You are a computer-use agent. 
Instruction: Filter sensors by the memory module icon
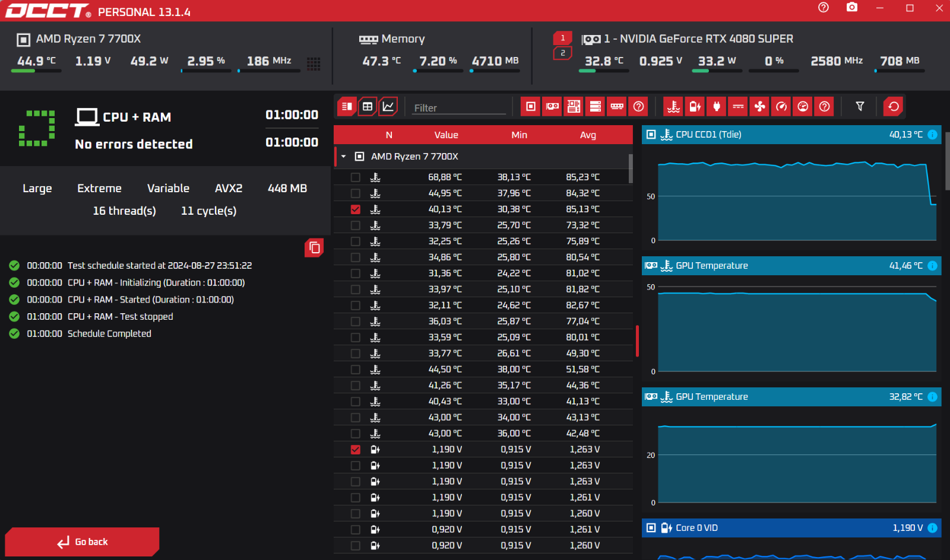click(617, 106)
